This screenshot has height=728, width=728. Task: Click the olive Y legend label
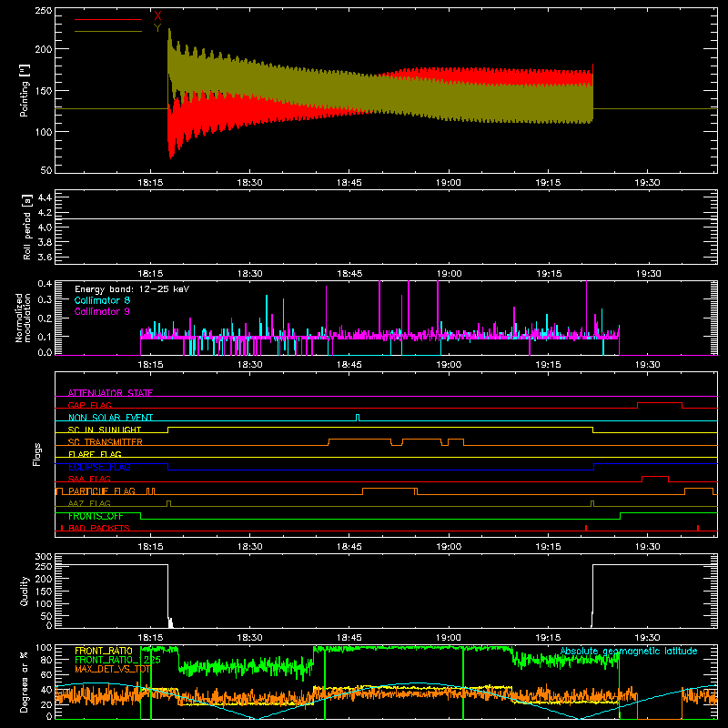coord(157,28)
